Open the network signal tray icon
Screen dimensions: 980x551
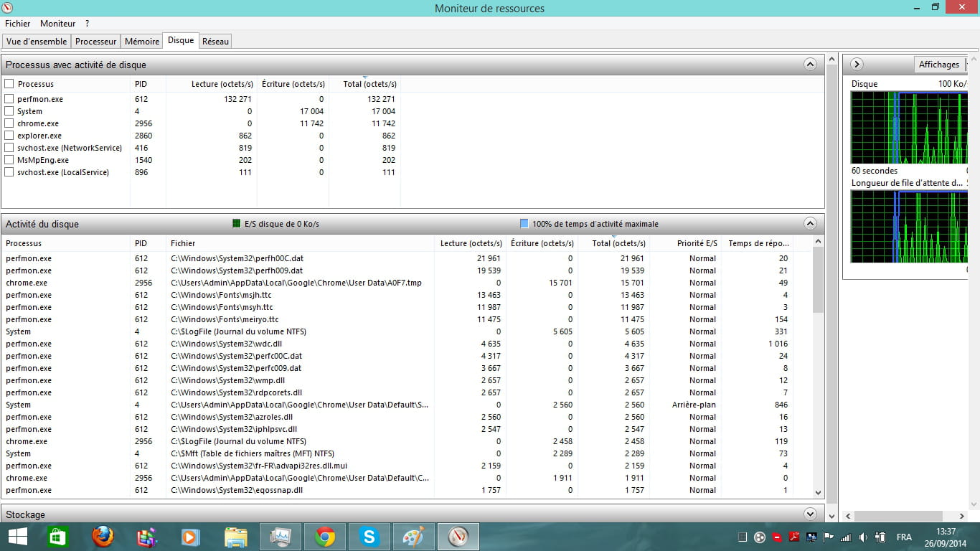click(x=846, y=537)
